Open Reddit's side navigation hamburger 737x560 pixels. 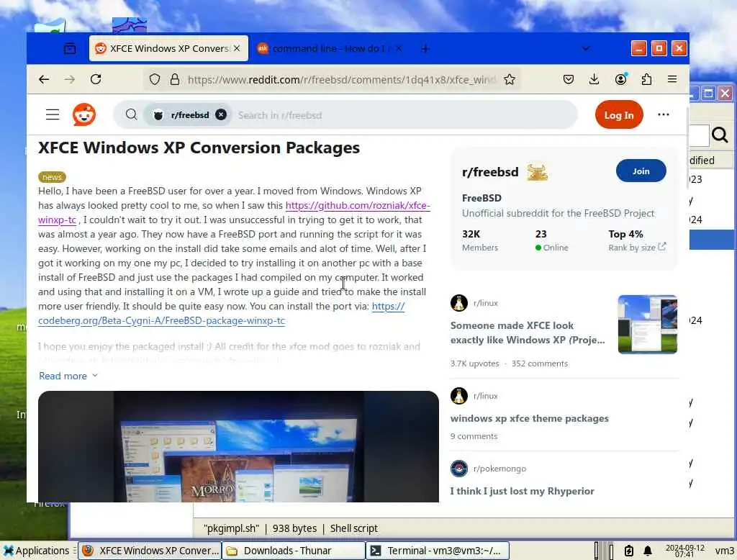53,114
